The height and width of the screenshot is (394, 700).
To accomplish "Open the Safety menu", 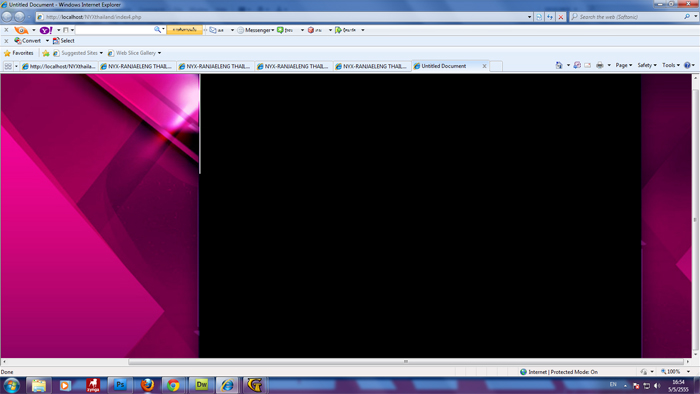I will tap(647, 65).
